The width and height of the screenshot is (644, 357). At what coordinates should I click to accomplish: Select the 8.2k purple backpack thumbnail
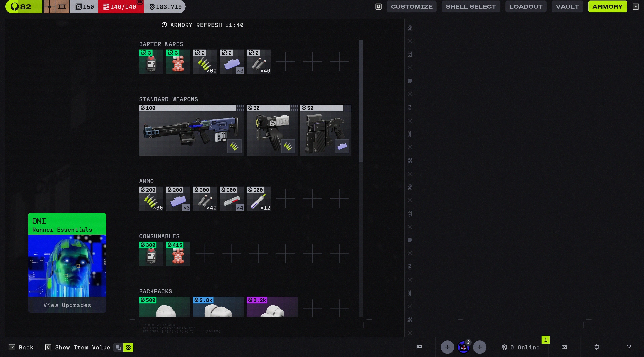coord(272,307)
